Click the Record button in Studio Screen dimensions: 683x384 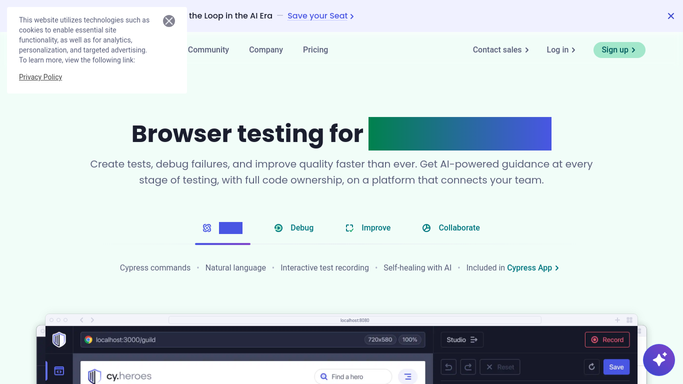[607, 340]
